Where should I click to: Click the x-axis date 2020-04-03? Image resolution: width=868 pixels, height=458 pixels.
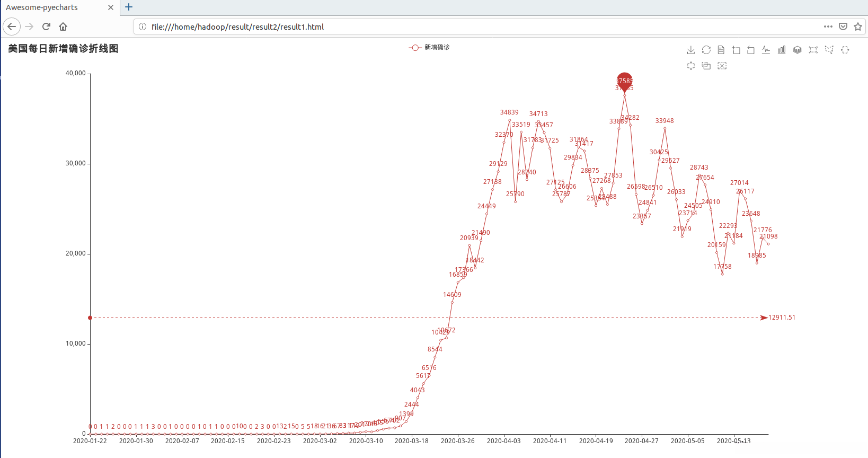(504, 441)
